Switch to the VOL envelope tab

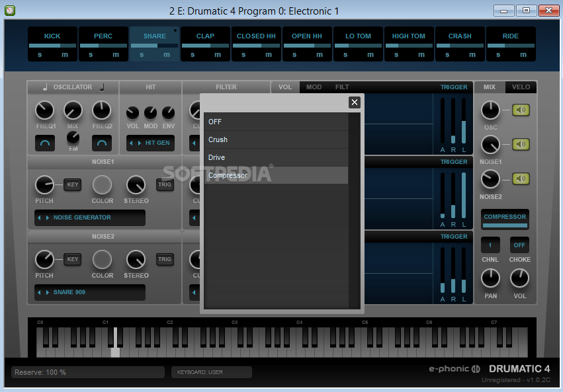pyautogui.click(x=285, y=87)
